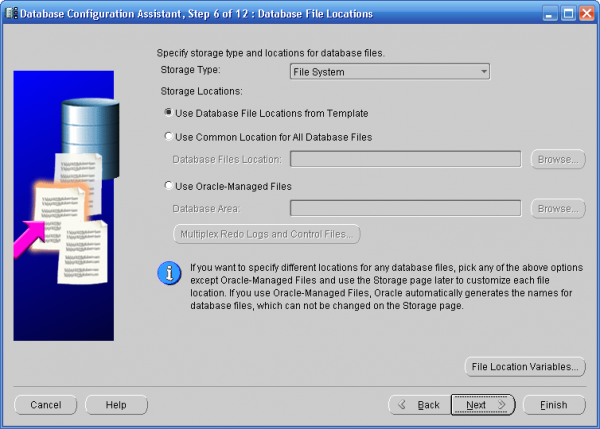Minimize the Database Configuration Assistant window

click(x=550, y=14)
